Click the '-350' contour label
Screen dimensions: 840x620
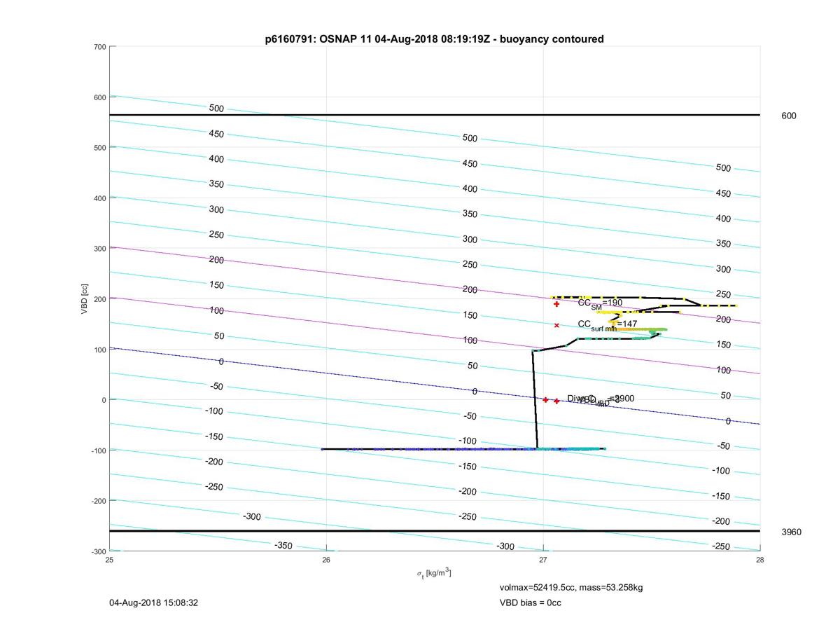283,546
